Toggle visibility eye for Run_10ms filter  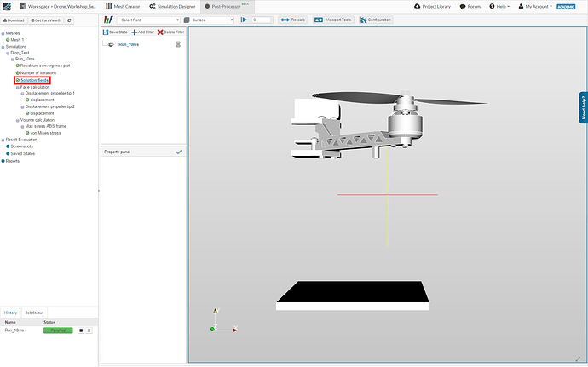coord(111,43)
